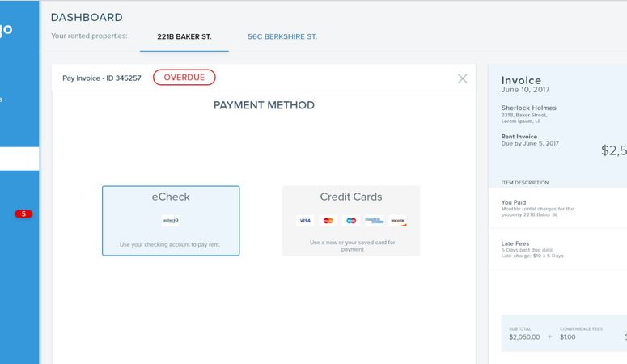Click the Pay Invoice - ID 345257 title

pos(102,78)
